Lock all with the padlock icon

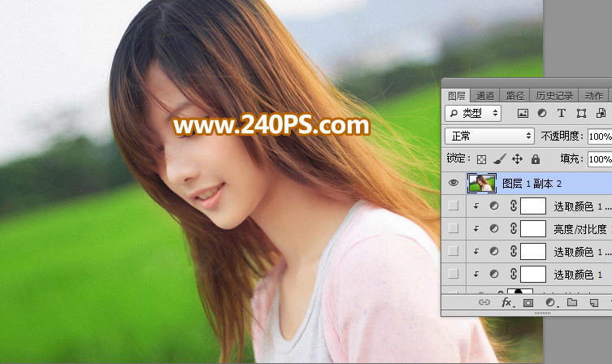coord(536,158)
